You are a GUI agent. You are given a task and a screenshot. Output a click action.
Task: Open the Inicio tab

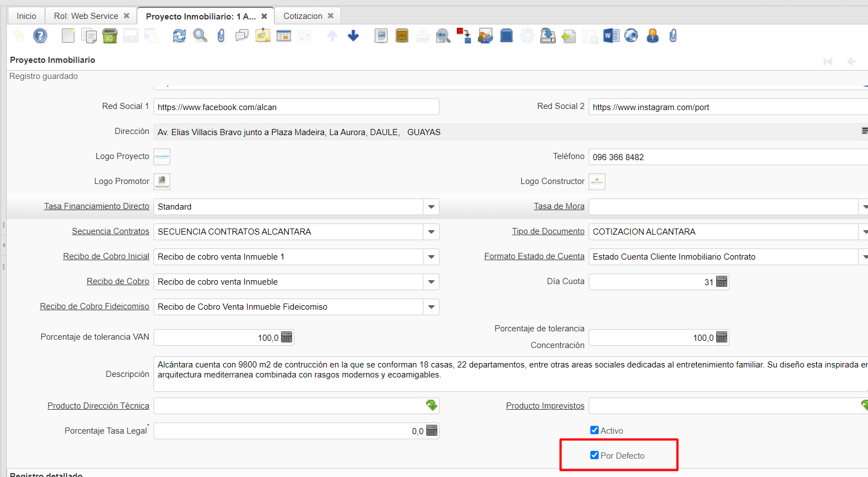[x=26, y=16]
